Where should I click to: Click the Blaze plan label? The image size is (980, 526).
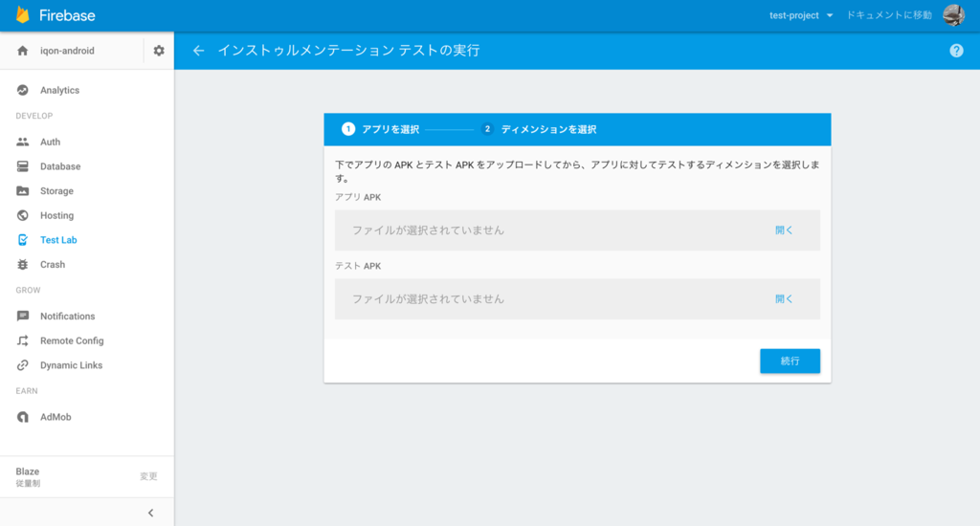click(28, 471)
